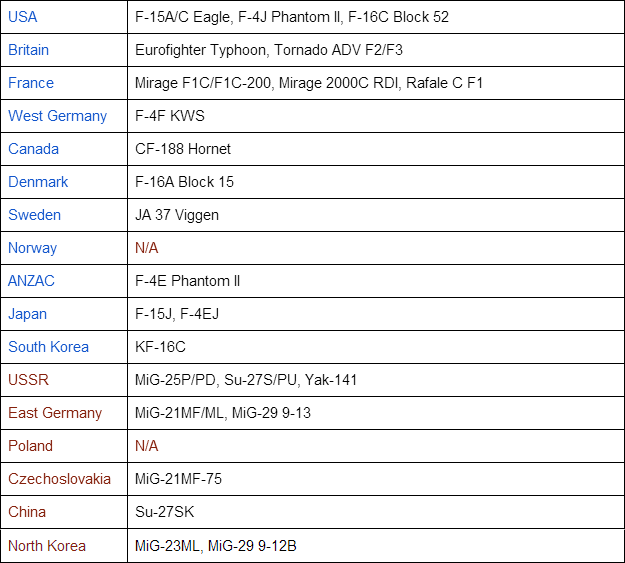Open the West Germany link
Screen dimensions: 625x563
pos(57,116)
